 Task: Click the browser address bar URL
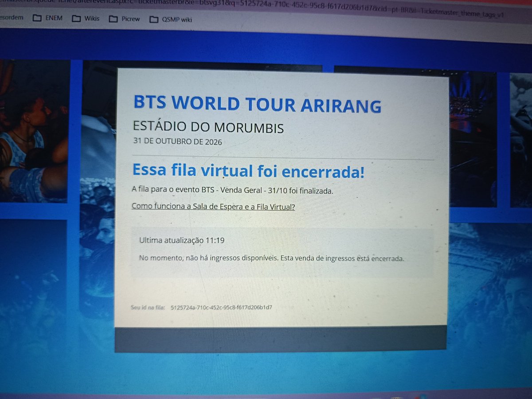click(x=253, y=6)
